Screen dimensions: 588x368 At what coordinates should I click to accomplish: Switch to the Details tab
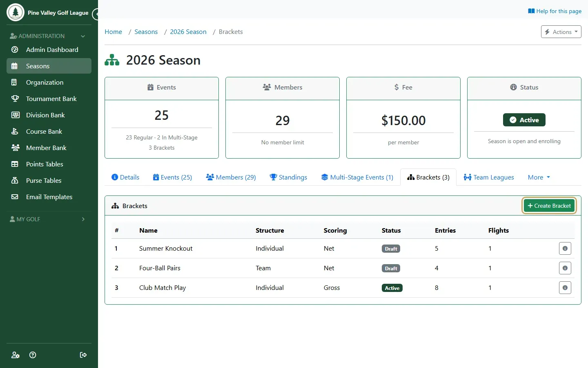click(x=125, y=177)
